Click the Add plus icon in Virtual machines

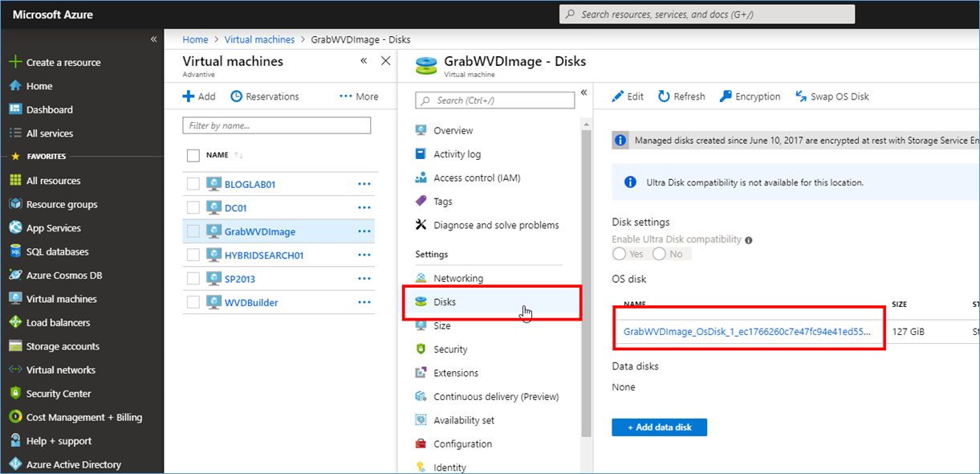click(189, 96)
